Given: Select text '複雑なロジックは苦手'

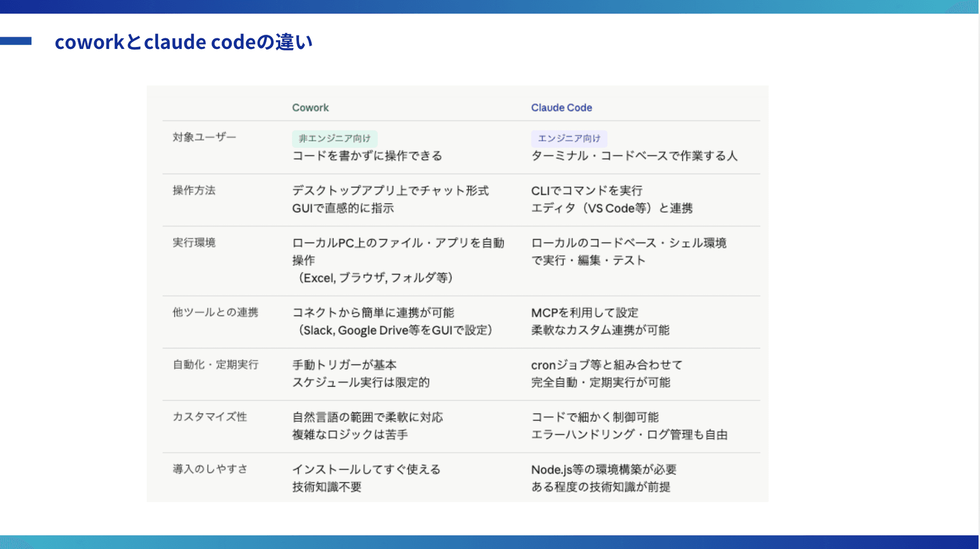Looking at the screenshot, I should 350,435.
